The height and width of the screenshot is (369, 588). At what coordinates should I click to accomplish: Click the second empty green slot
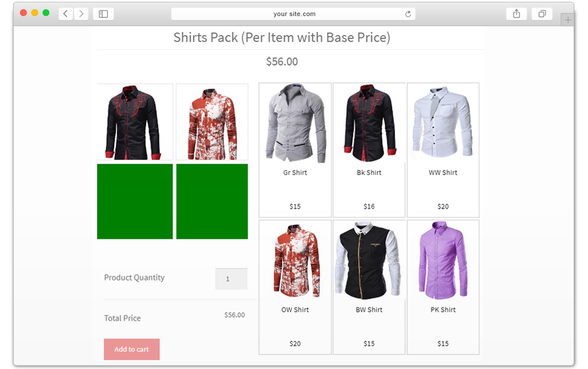(212, 201)
